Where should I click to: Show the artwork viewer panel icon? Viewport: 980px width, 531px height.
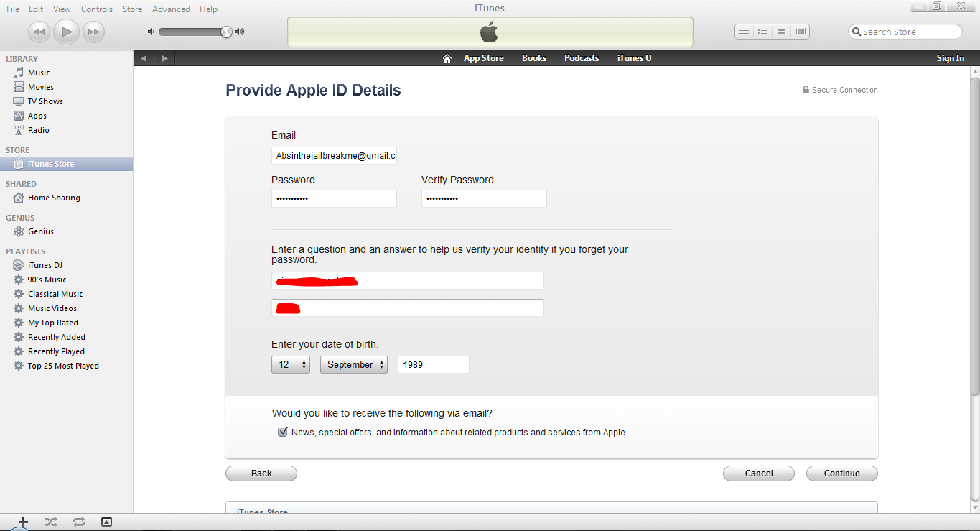point(106,522)
